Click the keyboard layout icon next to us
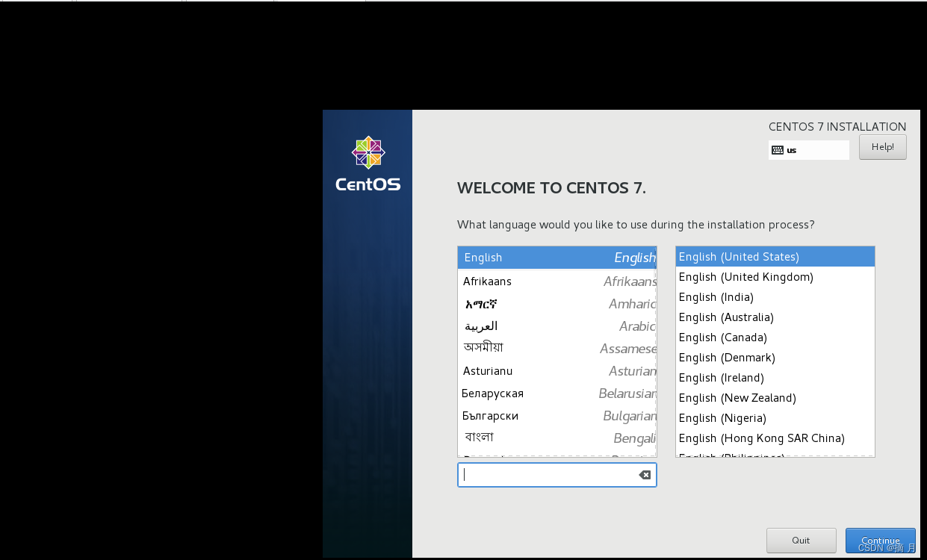927x560 pixels. 778,150
